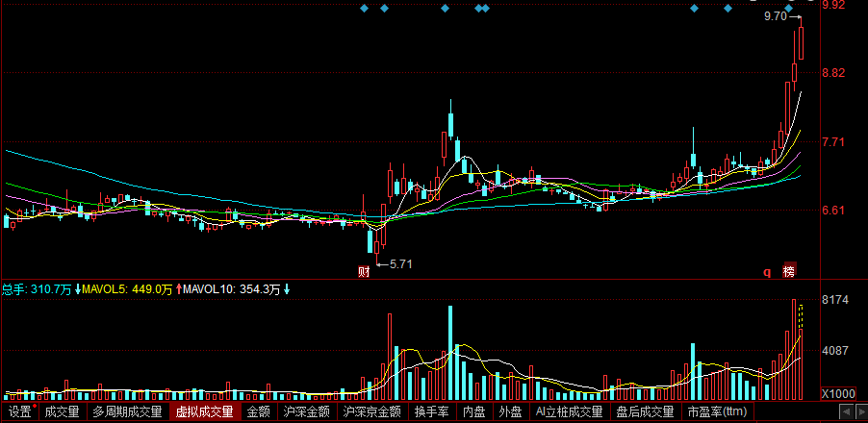868x423 pixels.
Task: Click the rightmost blue diamond marker near 9.70
Action: coord(788,9)
